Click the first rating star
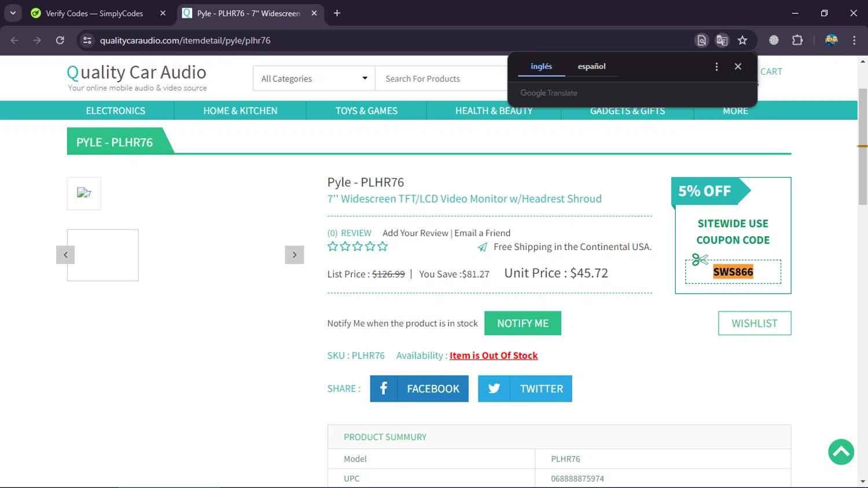Screen dimensions: 868x488 pos(333,247)
